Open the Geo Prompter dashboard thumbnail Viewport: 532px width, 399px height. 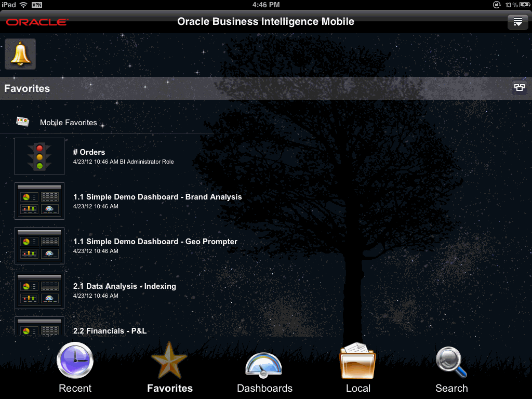[x=39, y=246]
